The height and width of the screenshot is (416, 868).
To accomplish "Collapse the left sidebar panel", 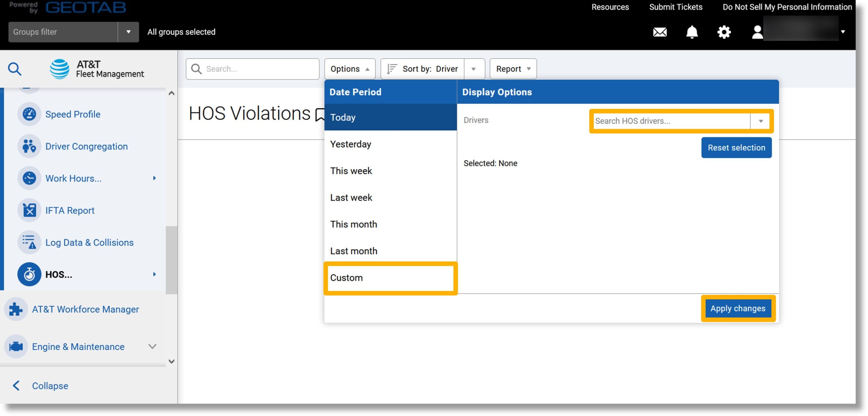I will tap(49, 385).
